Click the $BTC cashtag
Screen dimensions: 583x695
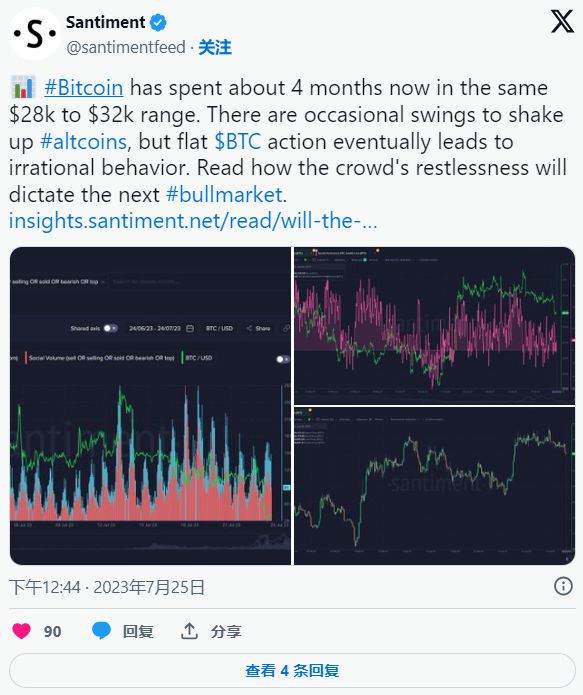[238, 141]
